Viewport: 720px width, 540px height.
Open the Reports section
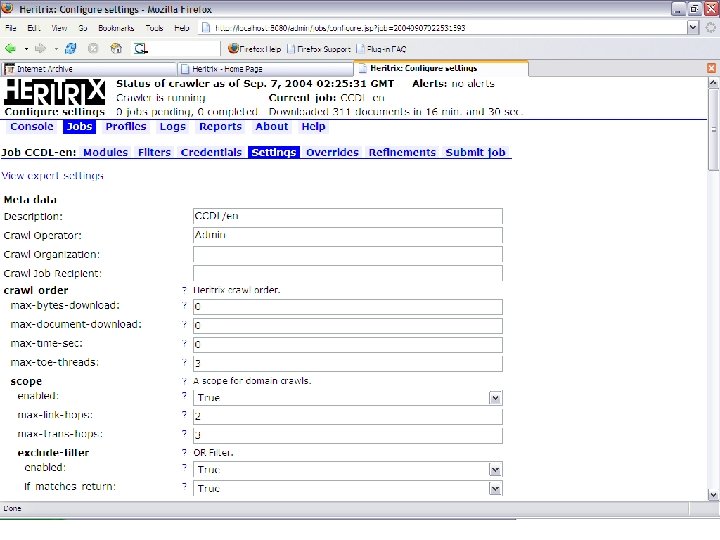[x=220, y=127]
